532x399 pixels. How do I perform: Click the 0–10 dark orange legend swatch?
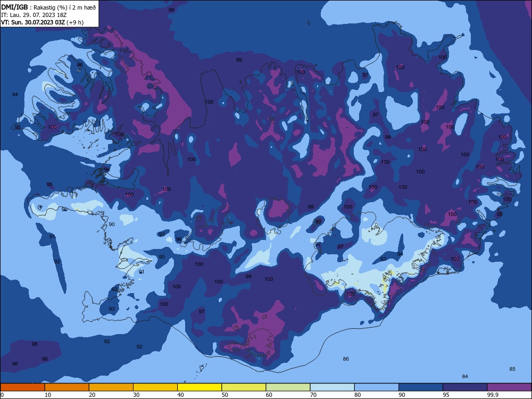tap(22, 387)
